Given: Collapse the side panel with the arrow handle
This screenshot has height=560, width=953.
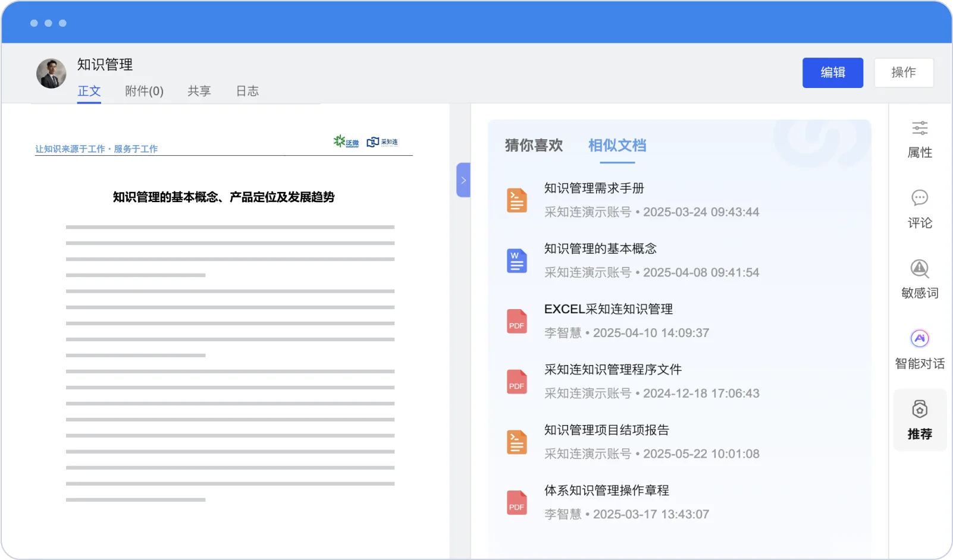Looking at the screenshot, I should tap(463, 180).
